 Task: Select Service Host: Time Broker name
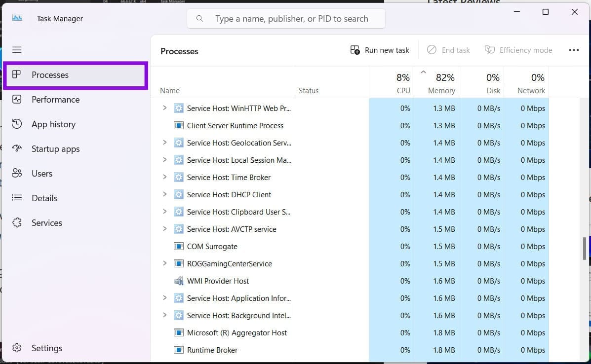point(229,178)
